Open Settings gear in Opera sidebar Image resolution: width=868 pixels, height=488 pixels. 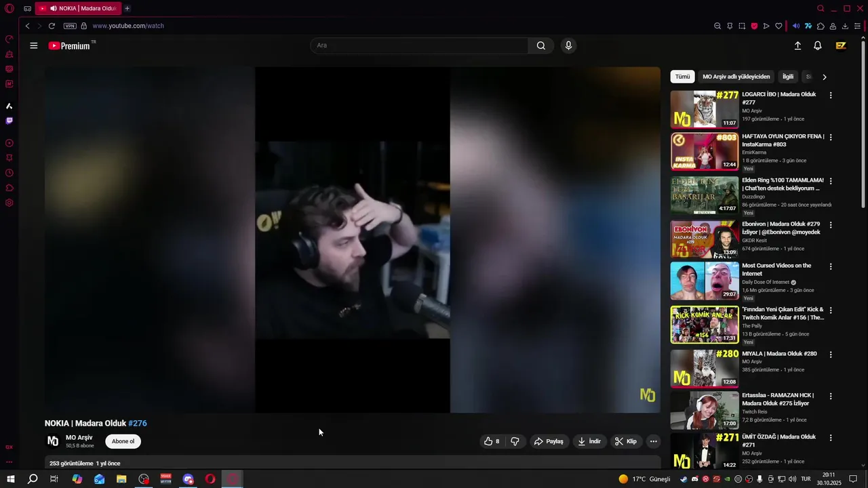click(9, 203)
